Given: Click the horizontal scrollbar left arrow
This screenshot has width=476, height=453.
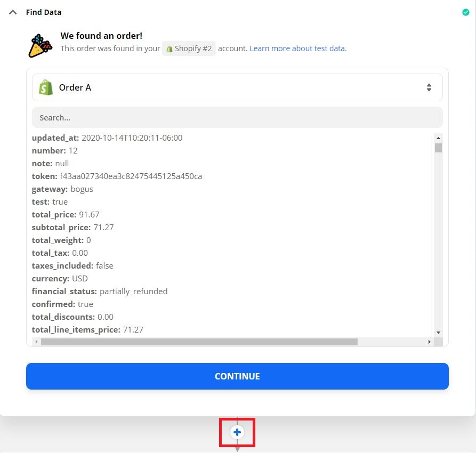Looking at the screenshot, I should [36, 342].
